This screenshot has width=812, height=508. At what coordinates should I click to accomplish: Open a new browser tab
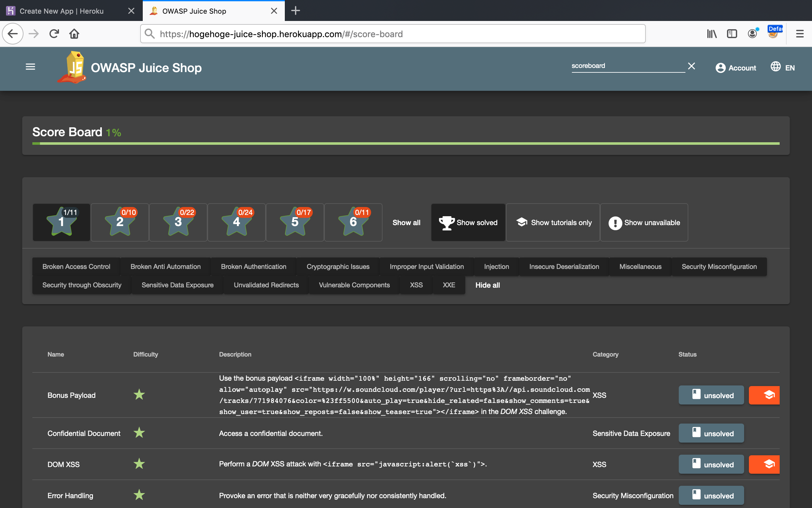click(x=295, y=11)
